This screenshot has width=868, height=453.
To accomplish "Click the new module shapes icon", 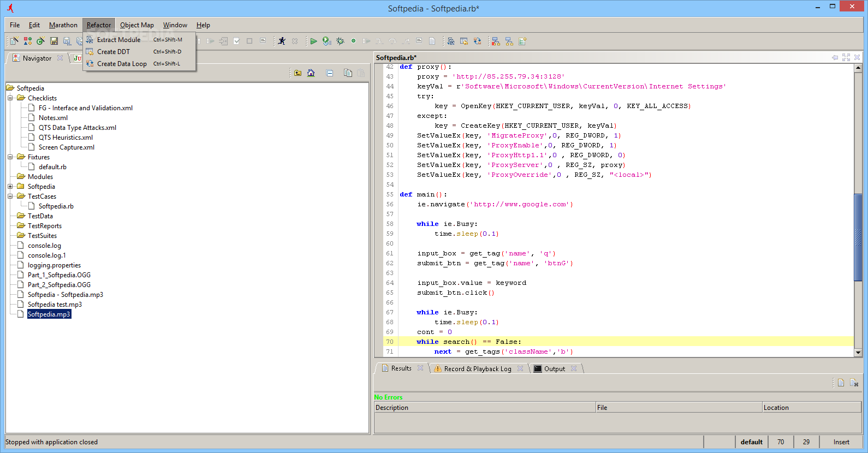I will click(x=27, y=41).
